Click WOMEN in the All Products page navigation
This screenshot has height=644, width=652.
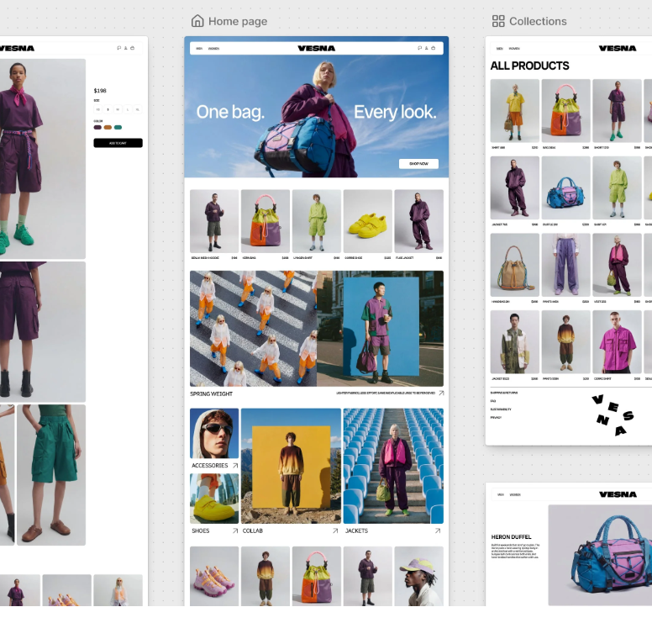[x=514, y=49]
